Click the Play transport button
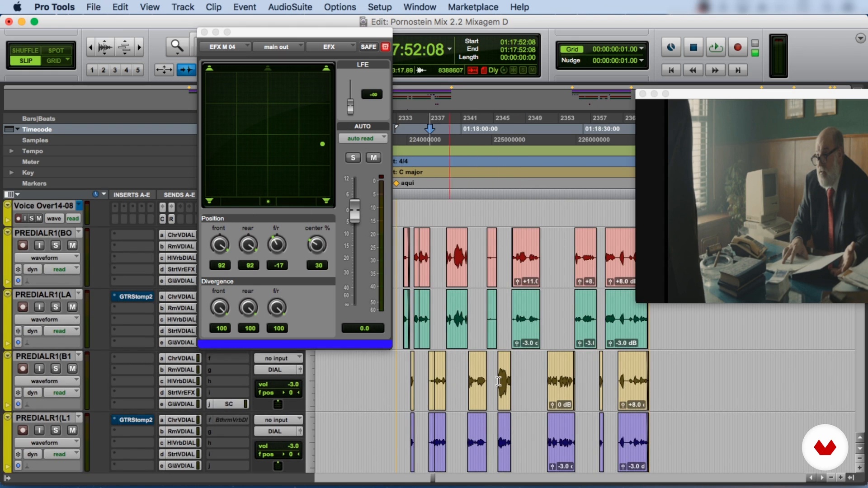This screenshot has width=868, height=488. (716, 47)
